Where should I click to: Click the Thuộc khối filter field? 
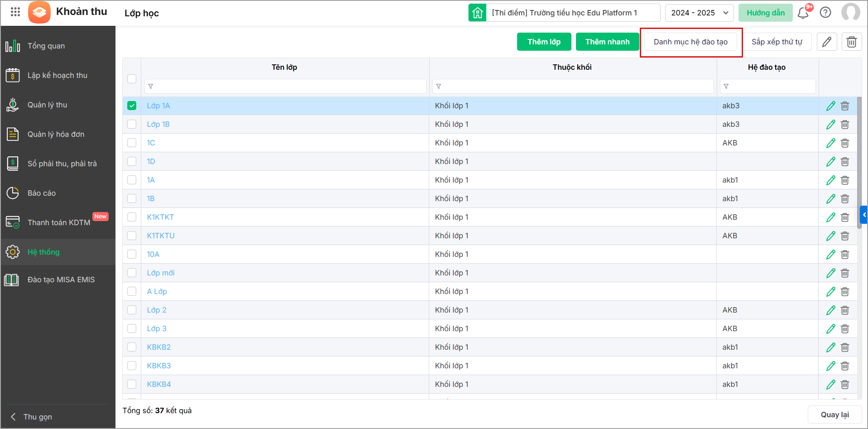click(x=573, y=86)
